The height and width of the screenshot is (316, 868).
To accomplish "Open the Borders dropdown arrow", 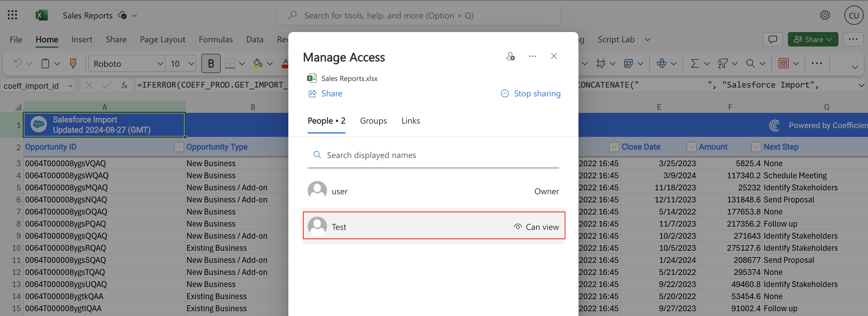I will pos(241,63).
